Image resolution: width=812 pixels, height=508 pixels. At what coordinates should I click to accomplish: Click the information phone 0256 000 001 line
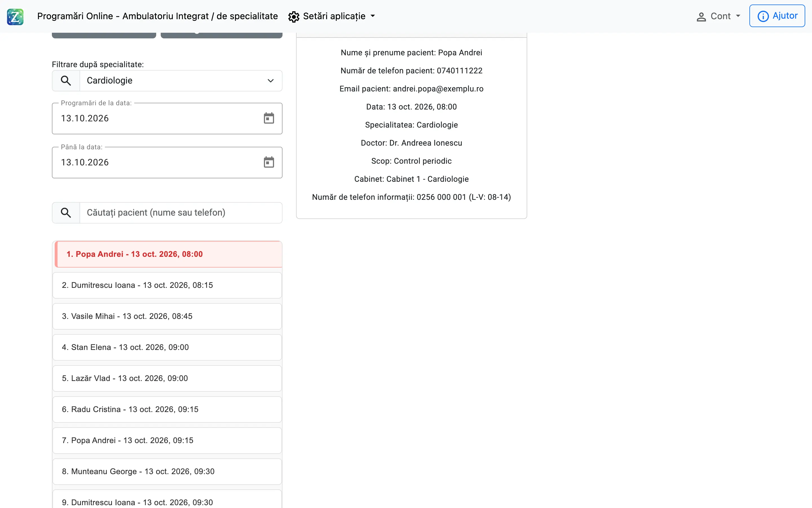(411, 197)
